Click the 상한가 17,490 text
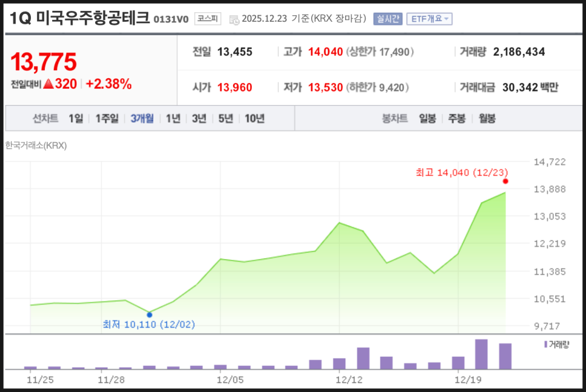The height and width of the screenshot is (392, 586). (x=380, y=52)
